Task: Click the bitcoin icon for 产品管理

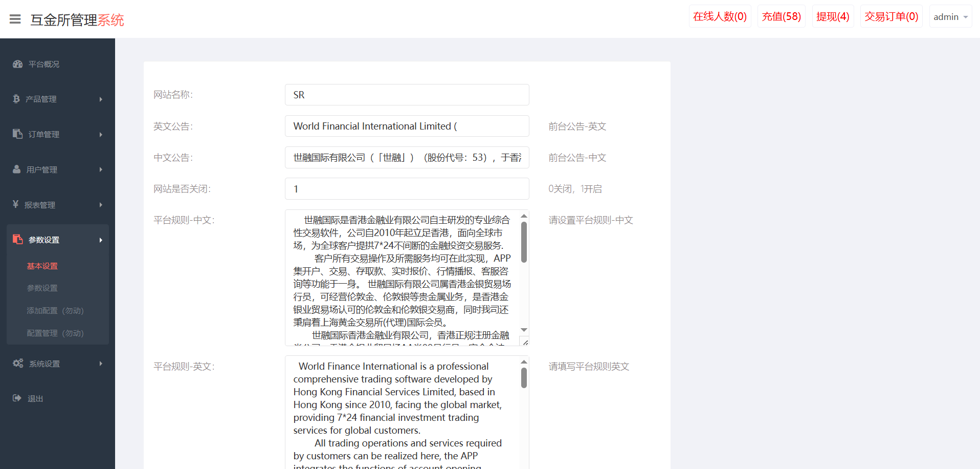Action: point(16,99)
